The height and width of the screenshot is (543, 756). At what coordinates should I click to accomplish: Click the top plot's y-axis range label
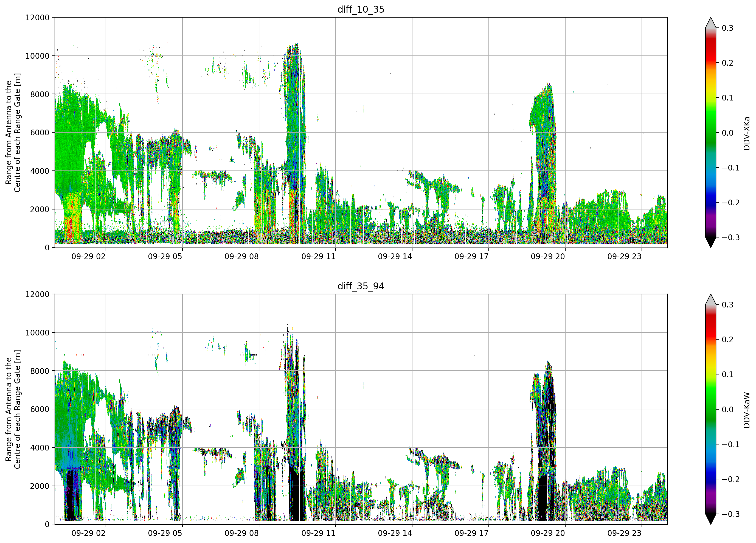(x=13, y=132)
